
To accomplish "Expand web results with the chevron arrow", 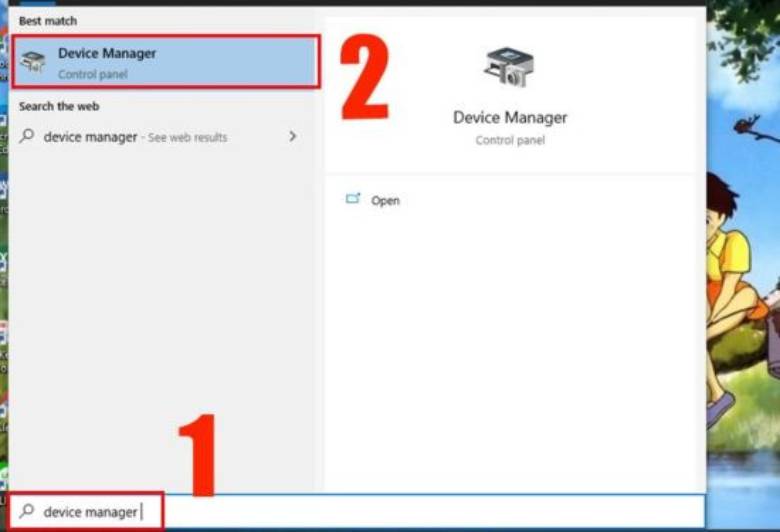I will coord(292,136).
